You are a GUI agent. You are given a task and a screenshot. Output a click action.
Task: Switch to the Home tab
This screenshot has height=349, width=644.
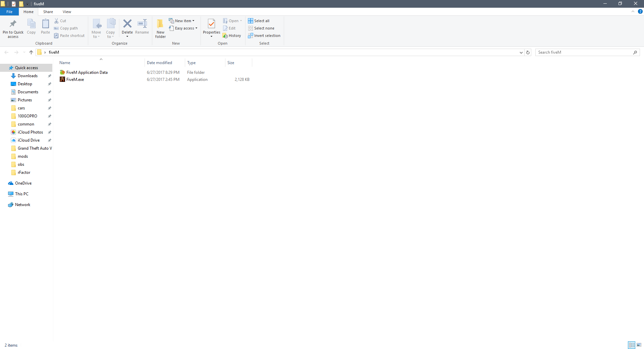29,12
